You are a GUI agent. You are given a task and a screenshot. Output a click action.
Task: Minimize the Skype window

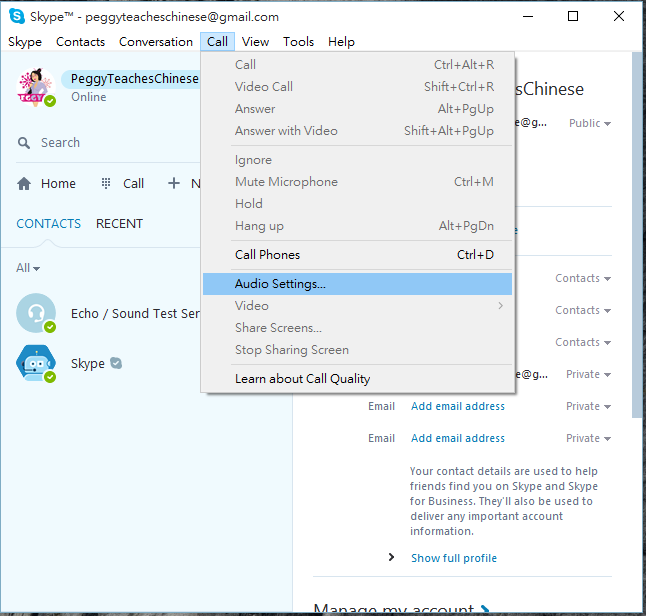coord(528,16)
